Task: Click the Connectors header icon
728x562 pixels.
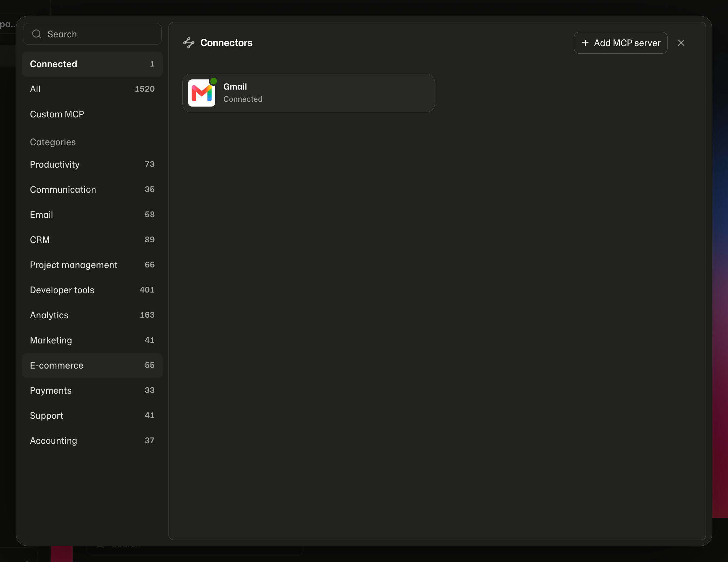Action: tap(189, 43)
